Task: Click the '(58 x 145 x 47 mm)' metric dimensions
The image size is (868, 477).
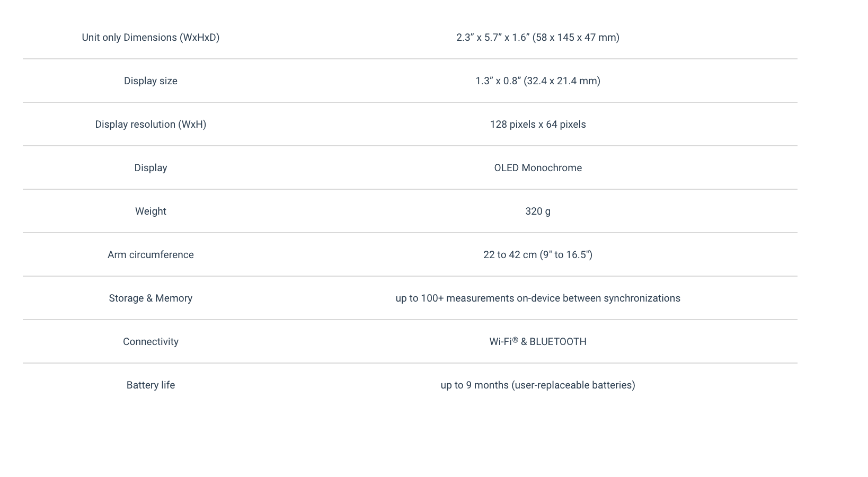Action: (x=576, y=38)
